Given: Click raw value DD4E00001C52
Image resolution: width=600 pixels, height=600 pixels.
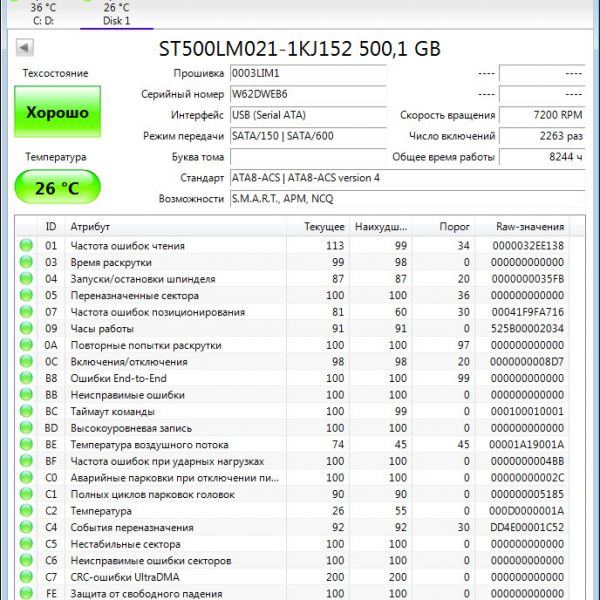Looking at the screenshot, I should point(527,527).
